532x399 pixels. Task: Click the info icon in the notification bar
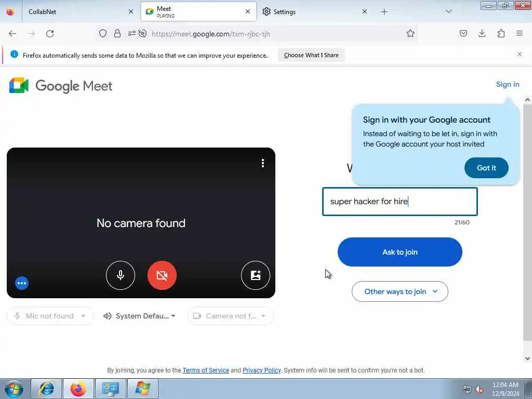click(x=14, y=54)
